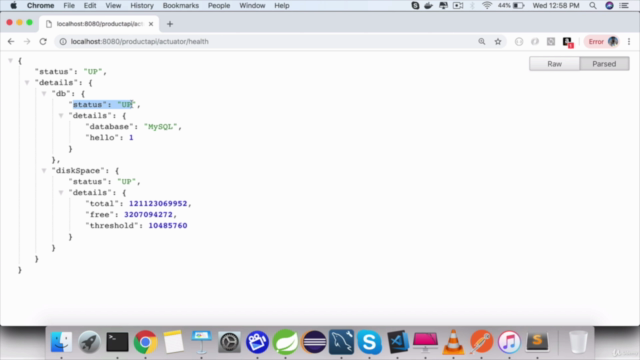Open Postman from the dock
640x360 pixels.
[x=481, y=342]
